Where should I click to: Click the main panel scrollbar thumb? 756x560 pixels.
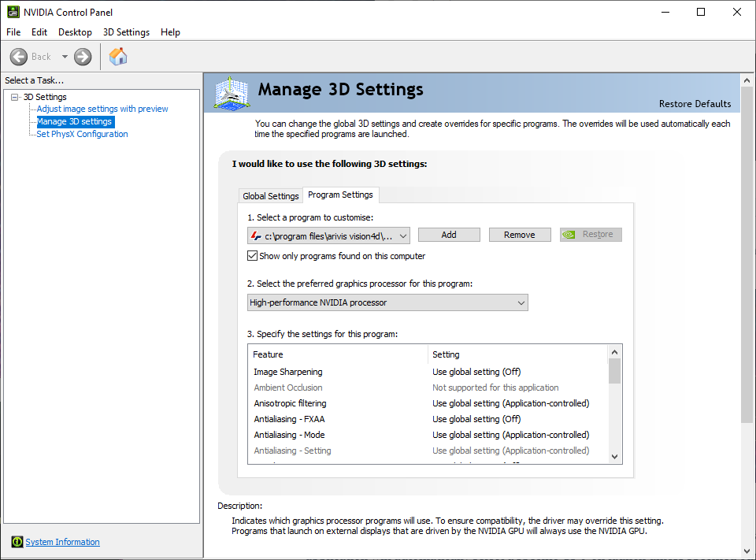click(747, 255)
